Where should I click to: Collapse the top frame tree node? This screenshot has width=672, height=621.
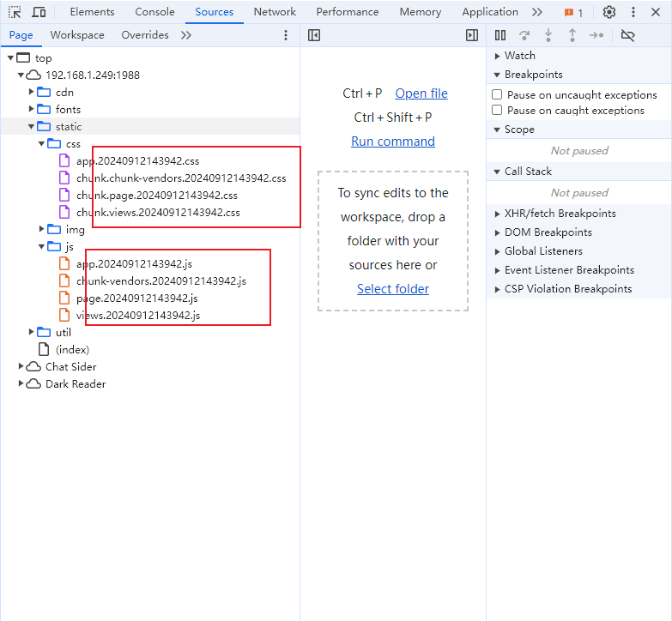[10, 57]
